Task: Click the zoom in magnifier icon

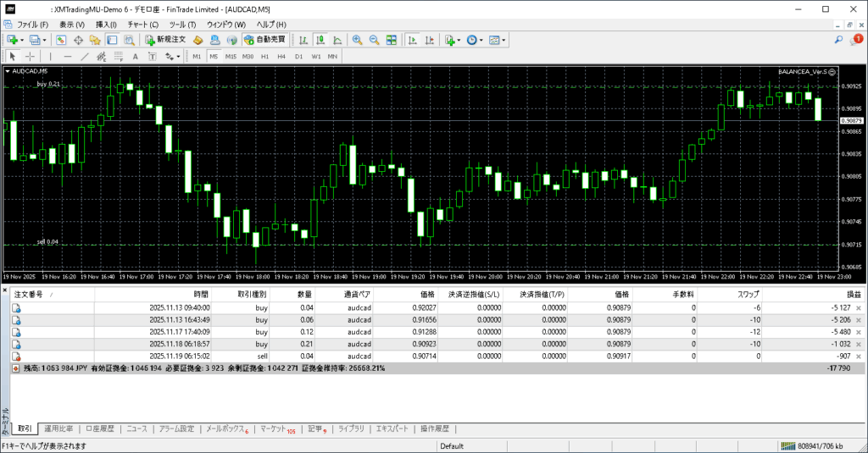Action: pyautogui.click(x=358, y=40)
